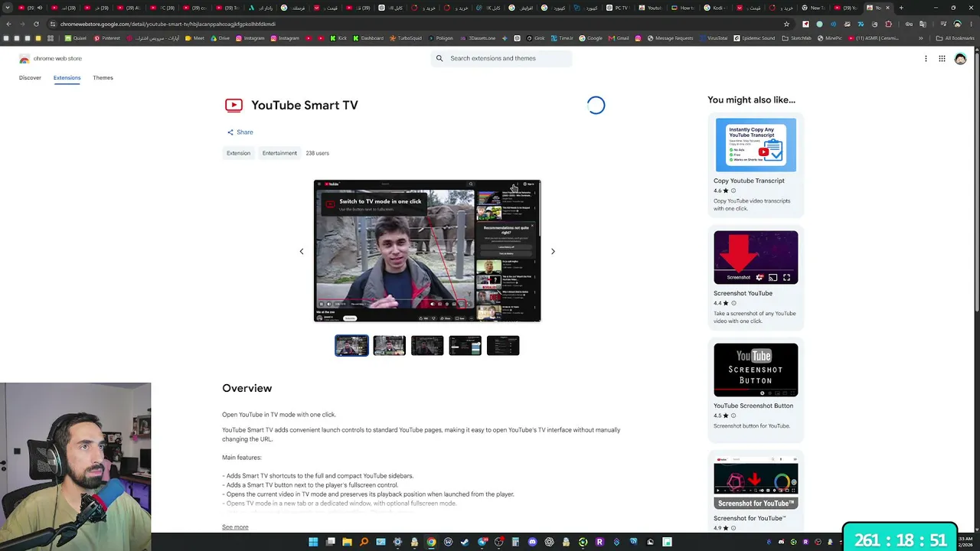Click the main extension preview image

[x=427, y=251]
